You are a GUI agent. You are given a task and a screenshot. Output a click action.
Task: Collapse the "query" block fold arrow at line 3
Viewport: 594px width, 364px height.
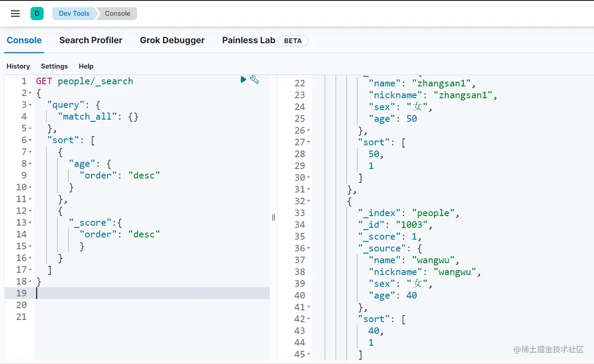pos(30,105)
